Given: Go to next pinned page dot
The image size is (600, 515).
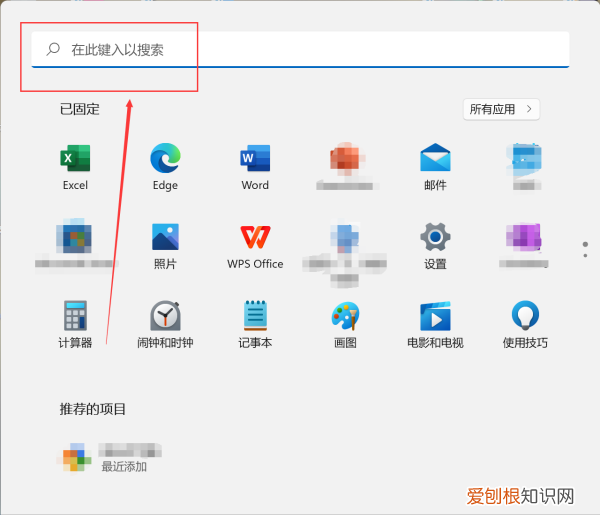Looking at the screenshot, I should click(x=585, y=256).
